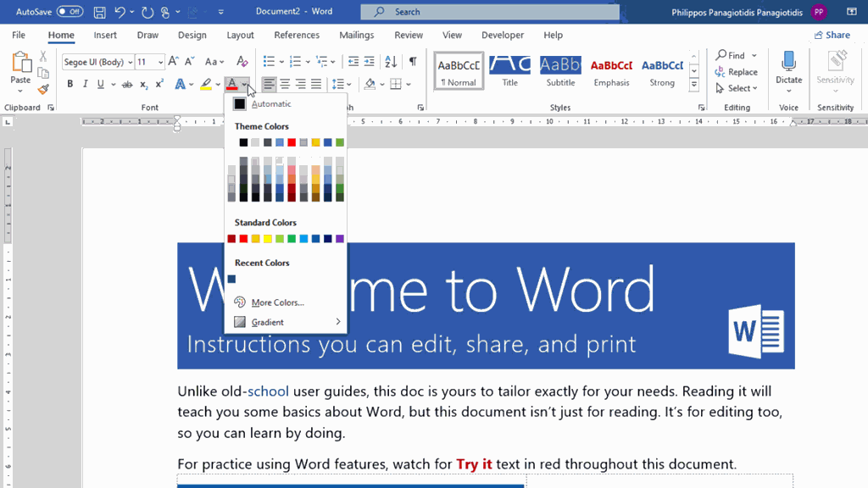Open the font name dropdown

tap(130, 62)
